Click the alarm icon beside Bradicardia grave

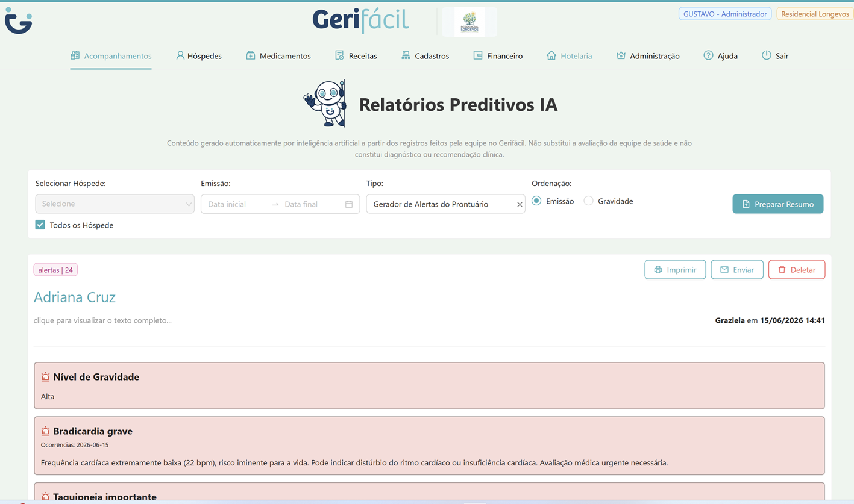[45, 431]
